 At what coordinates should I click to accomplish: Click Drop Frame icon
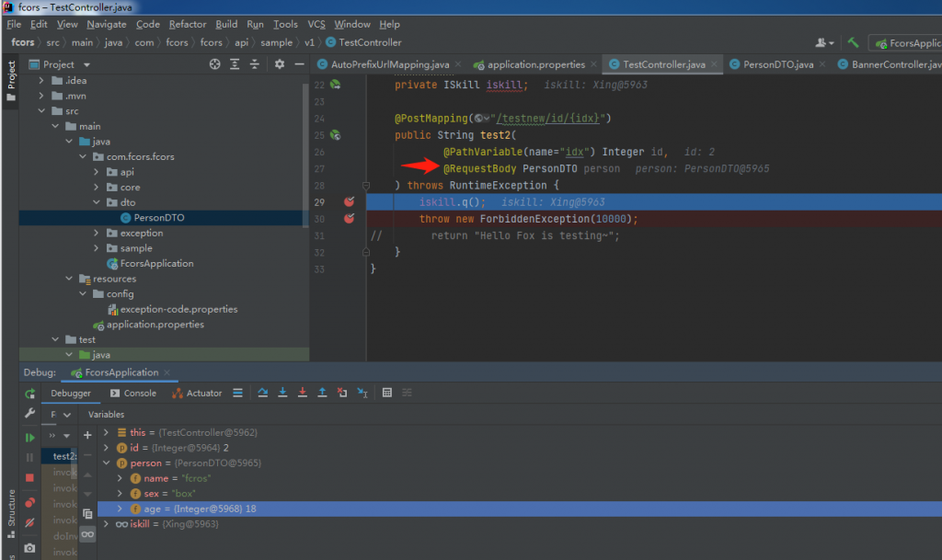click(x=342, y=393)
